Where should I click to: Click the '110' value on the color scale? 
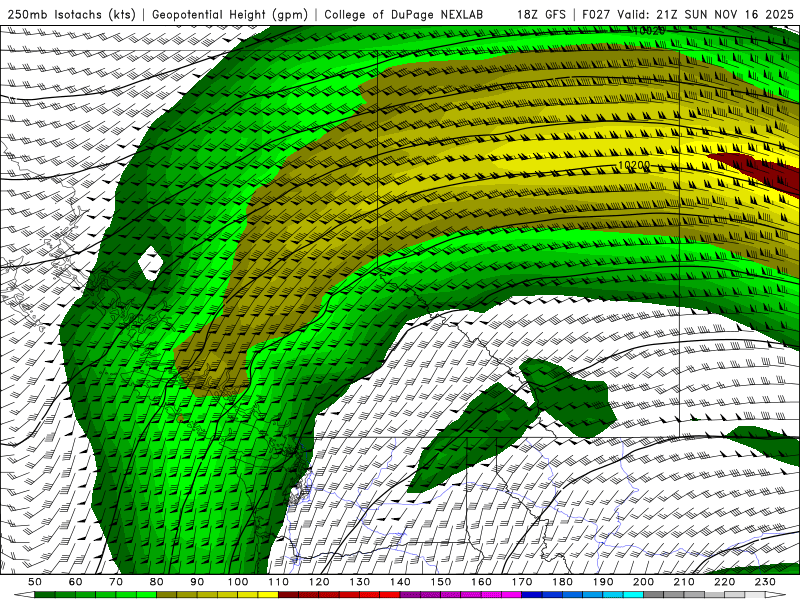(279, 582)
